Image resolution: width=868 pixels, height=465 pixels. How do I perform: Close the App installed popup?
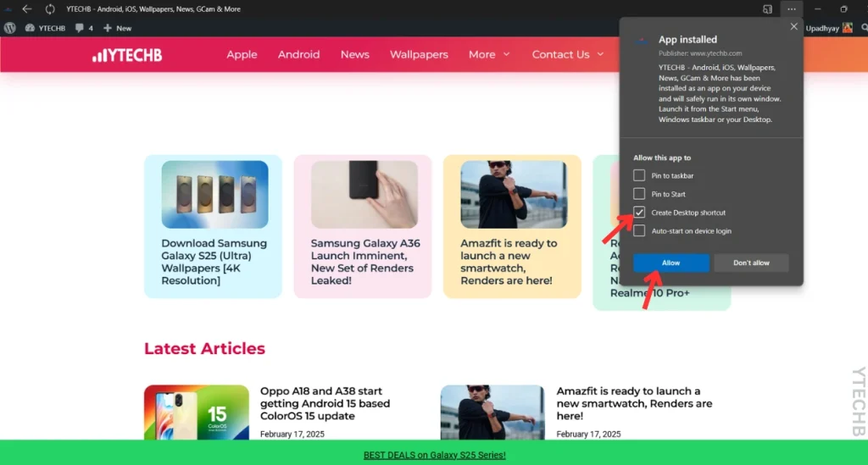coord(793,26)
